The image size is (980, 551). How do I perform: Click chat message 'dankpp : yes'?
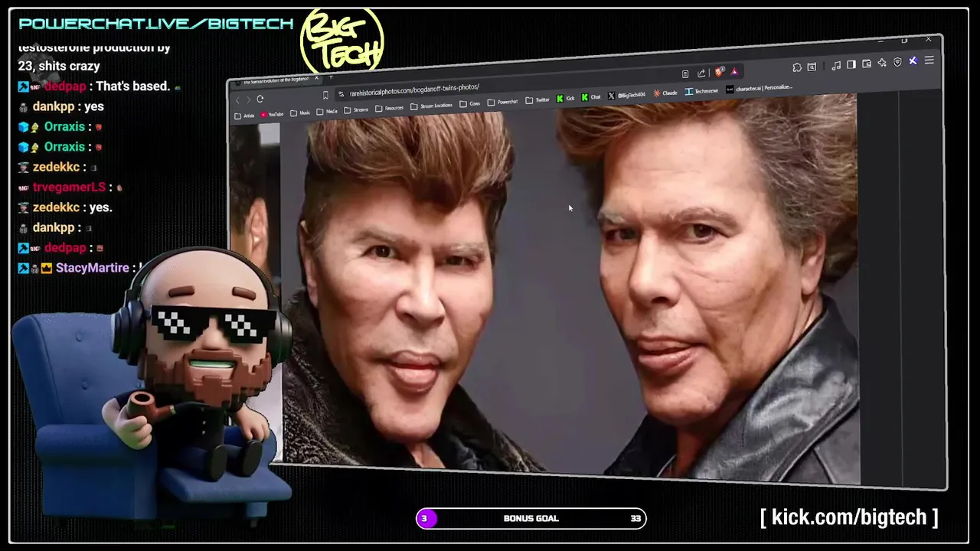61,106
